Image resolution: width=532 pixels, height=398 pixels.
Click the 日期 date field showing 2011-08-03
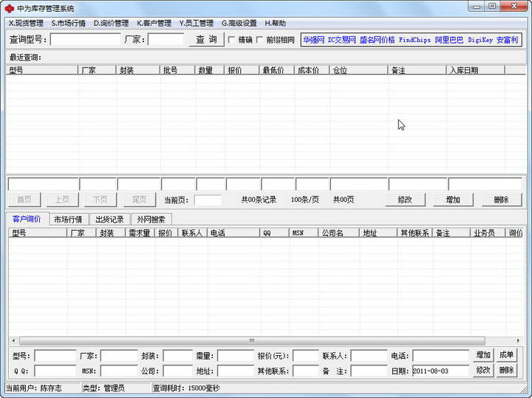pos(440,371)
